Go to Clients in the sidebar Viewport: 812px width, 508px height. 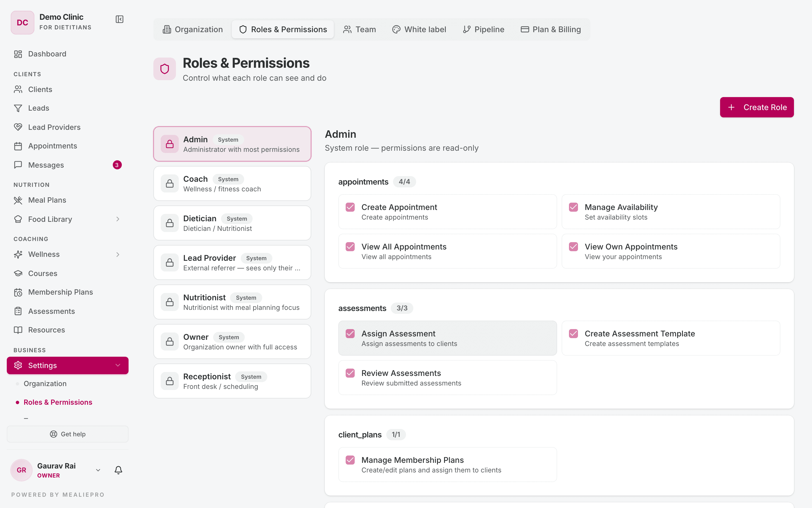pos(67,89)
